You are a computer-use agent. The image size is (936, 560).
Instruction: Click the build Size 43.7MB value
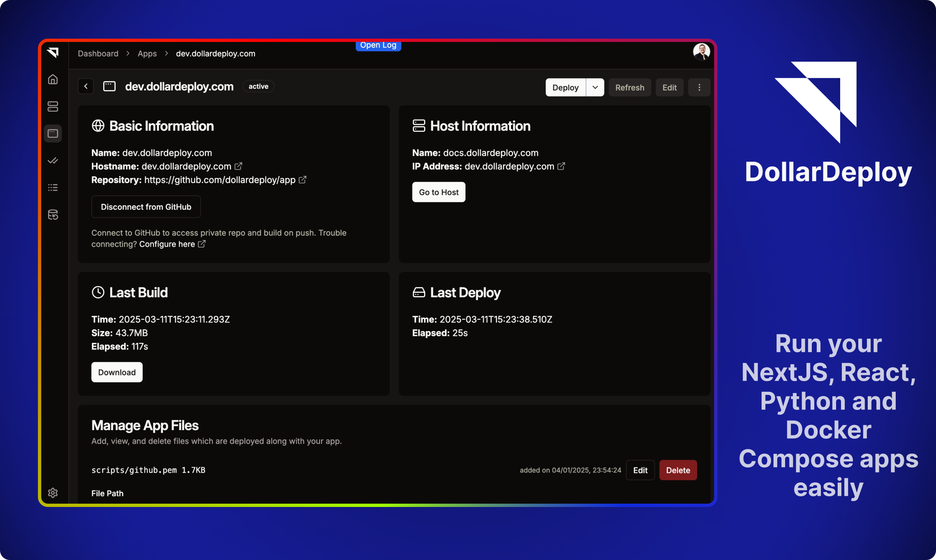point(132,333)
